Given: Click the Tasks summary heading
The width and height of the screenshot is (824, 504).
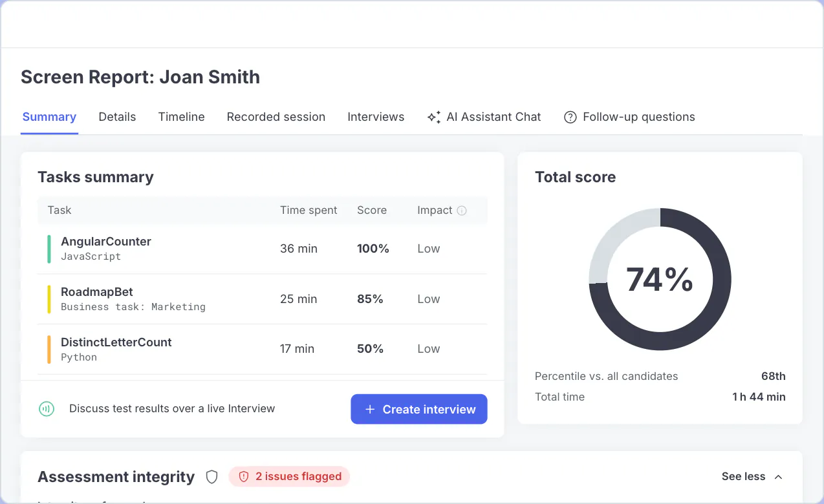Looking at the screenshot, I should 96,177.
